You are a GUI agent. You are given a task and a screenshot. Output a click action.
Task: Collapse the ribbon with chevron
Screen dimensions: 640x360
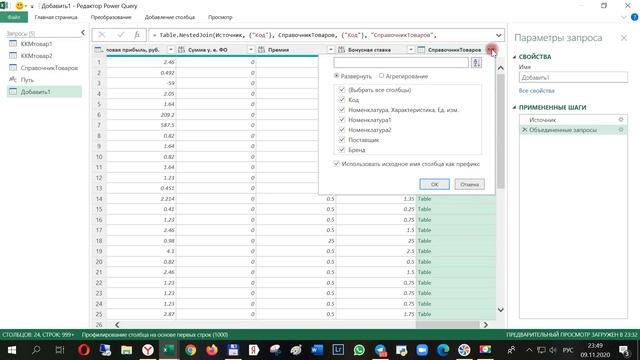(x=623, y=17)
